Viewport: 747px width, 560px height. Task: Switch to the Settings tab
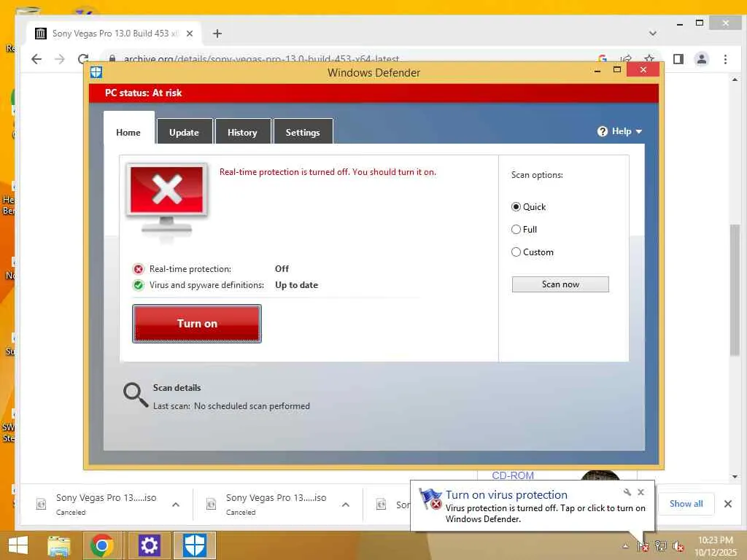(303, 132)
